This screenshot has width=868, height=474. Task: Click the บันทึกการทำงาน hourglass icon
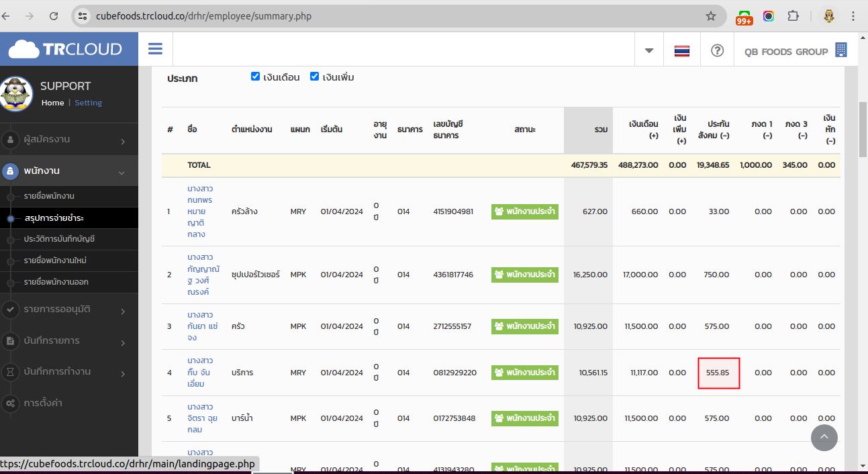click(10, 372)
